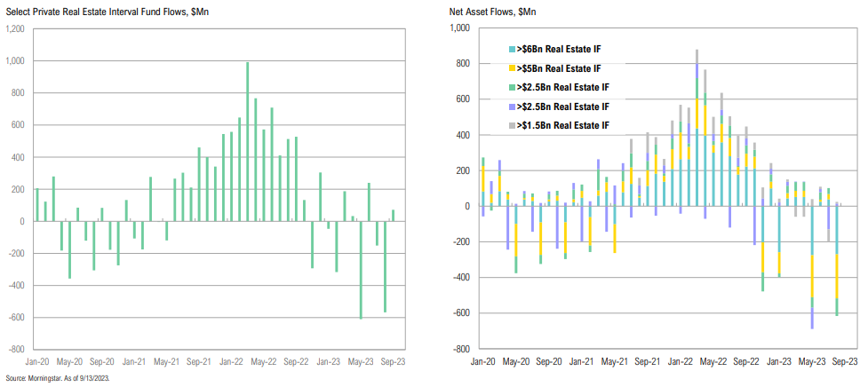The height and width of the screenshot is (387, 868).
Task: Click the Jan-22 x-axis label on the left chart
Action: pos(232,362)
